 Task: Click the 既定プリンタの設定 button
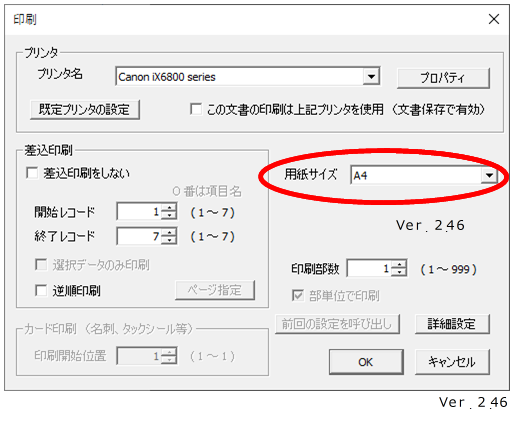[85, 109]
